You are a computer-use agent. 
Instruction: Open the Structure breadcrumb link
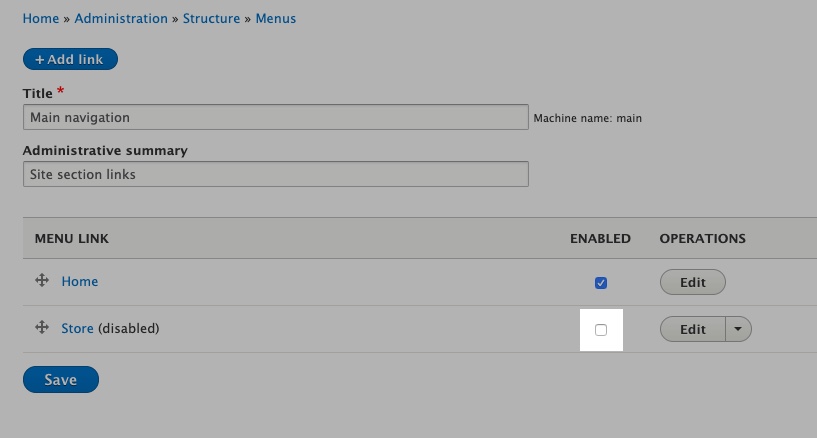pos(211,18)
